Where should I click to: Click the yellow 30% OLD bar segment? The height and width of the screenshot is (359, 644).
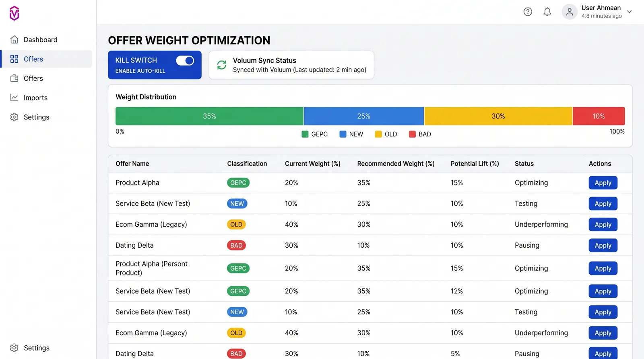coord(498,116)
